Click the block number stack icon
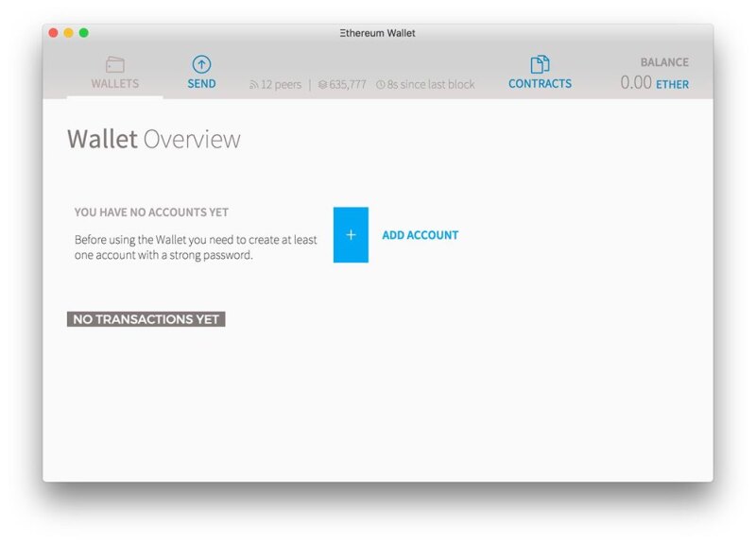Screen dimensions: 756x543 [322, 85]
